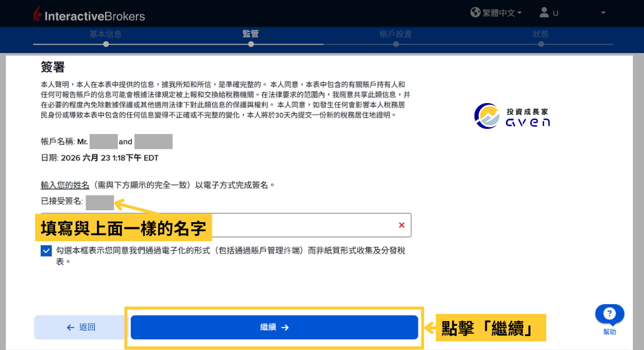The width and height of the screenshot is (644, 350).
Task: Click the 輸入您的姓名 underlined text
Action: pyautogui.click(x=65, y=185)
